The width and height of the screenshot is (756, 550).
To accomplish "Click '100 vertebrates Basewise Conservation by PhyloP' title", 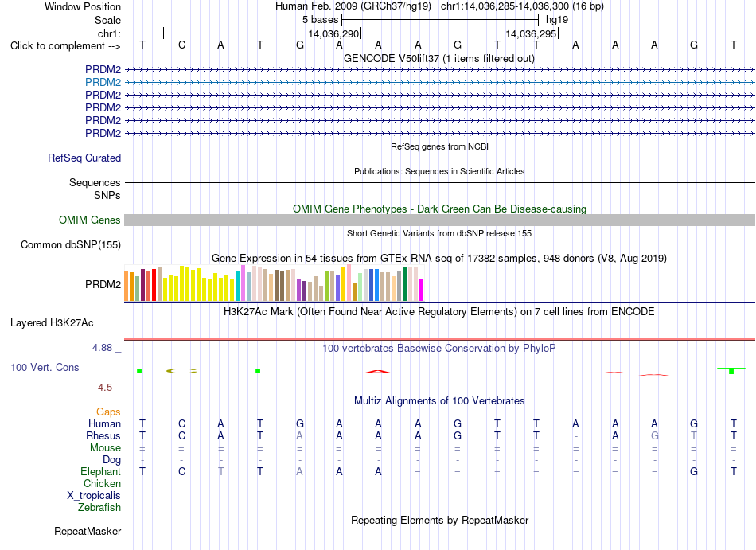I will (439, 349).
